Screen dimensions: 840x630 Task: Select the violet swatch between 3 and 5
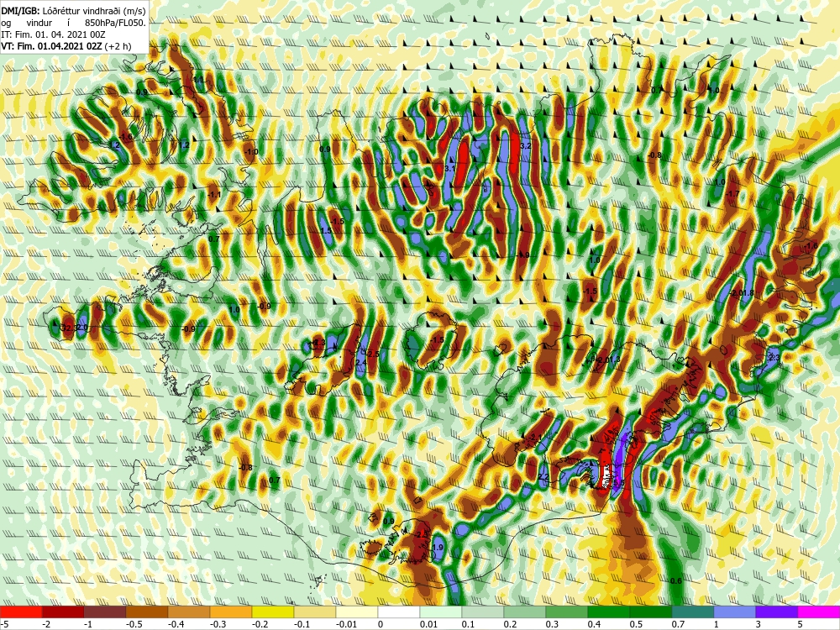pyautogui.click(x=777, y=612)
